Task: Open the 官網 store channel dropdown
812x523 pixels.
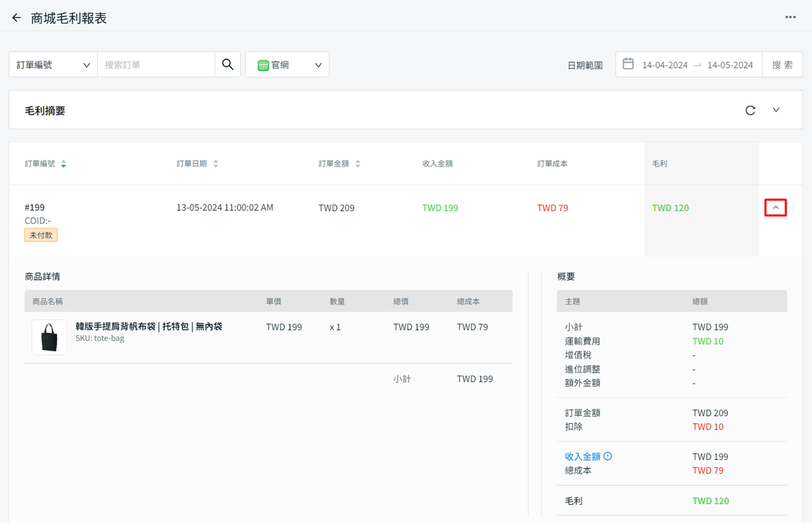Action: 288,64
